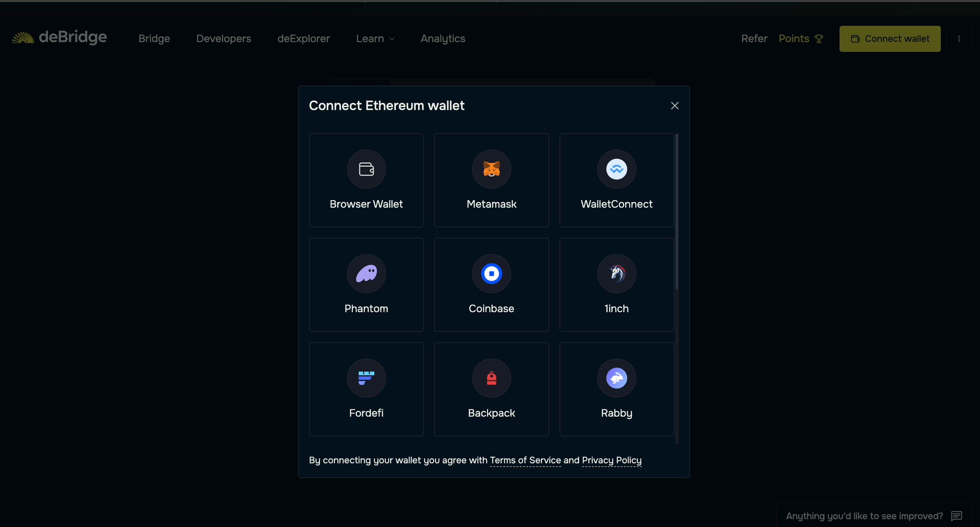980x527 pixels.
Task: Open the Bridge navigation item
Action: click(x=154, y=39)
